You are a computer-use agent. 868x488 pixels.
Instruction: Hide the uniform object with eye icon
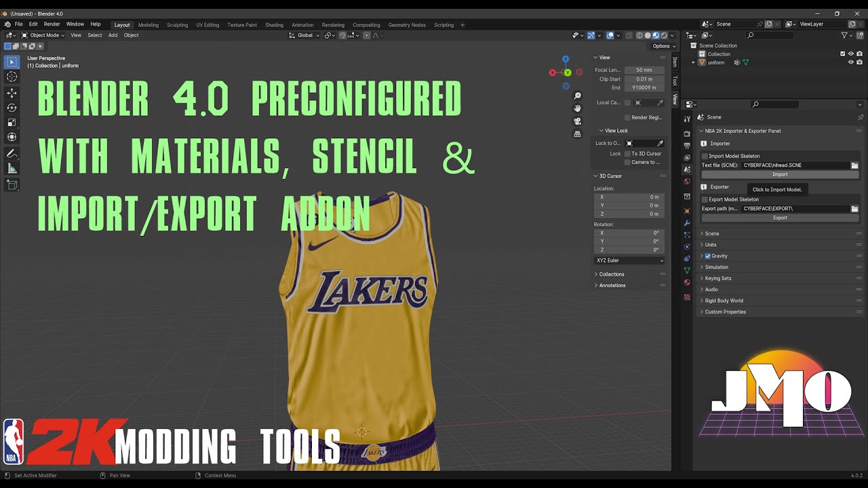tap(850, 62)
